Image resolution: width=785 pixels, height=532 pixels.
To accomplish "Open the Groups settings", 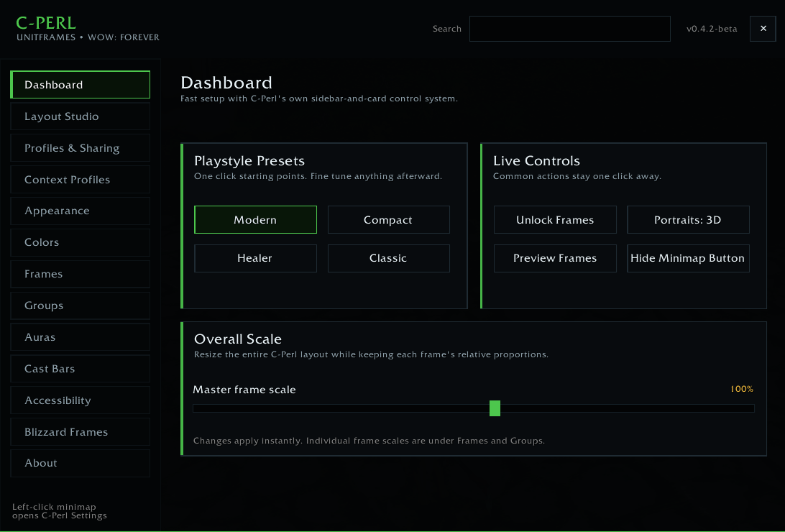I will [x=80, y=306].
